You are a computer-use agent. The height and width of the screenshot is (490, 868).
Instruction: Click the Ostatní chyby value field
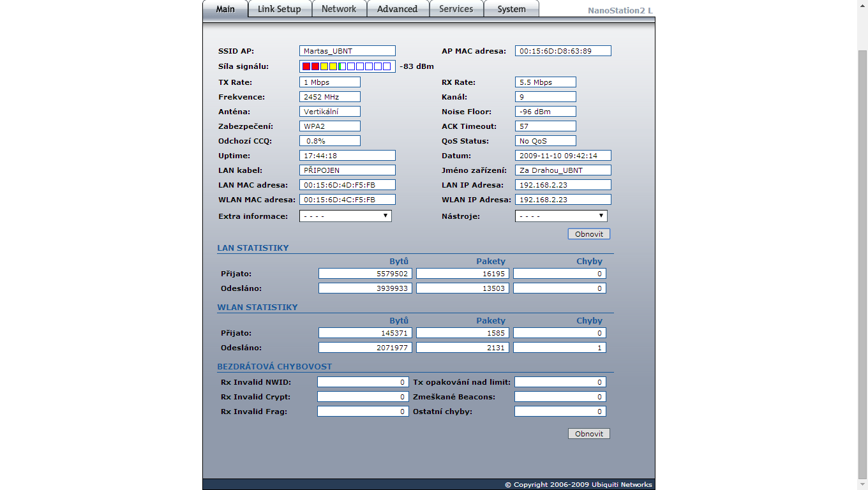pos(560,412)
